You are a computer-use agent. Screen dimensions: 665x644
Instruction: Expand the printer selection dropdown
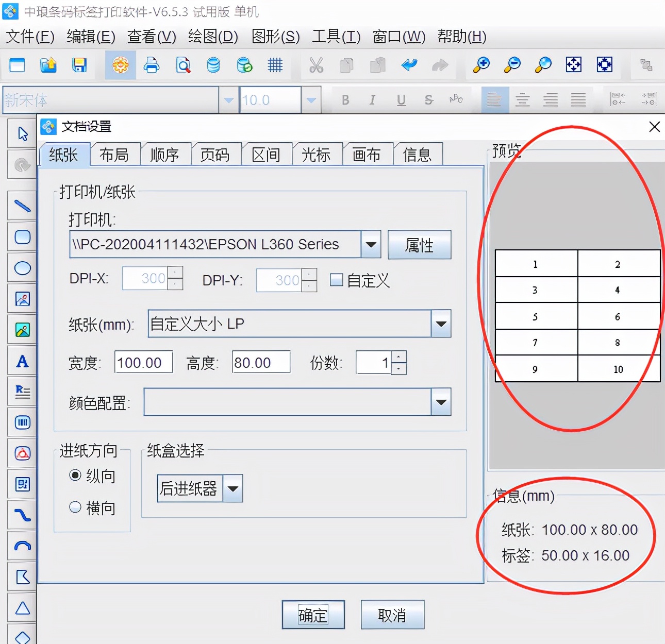coord(371,244)
